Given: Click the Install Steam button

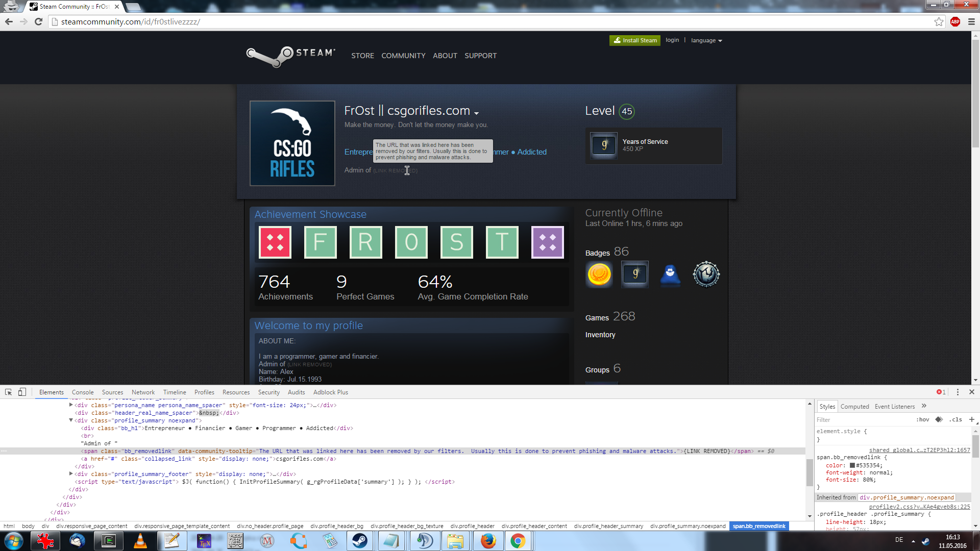Looking at the screenshot, I should (634, 40).
